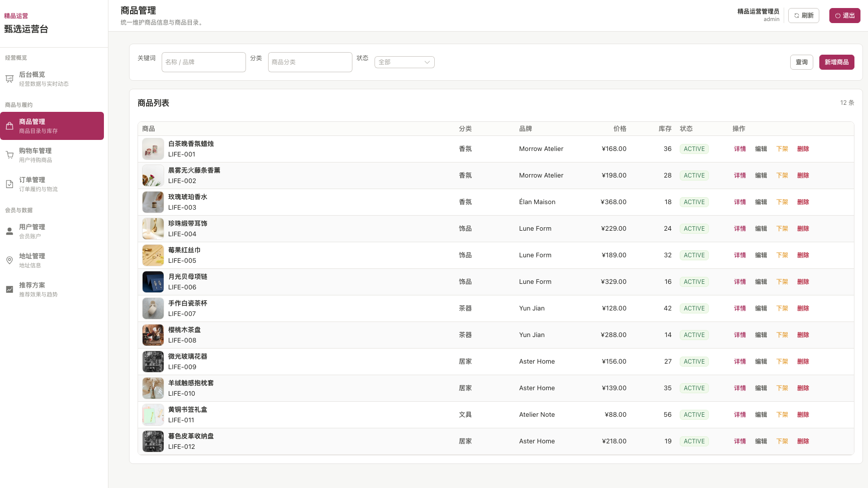
Task: Click the thumbnail of 樱桃木茶盘
Action: 153,335
